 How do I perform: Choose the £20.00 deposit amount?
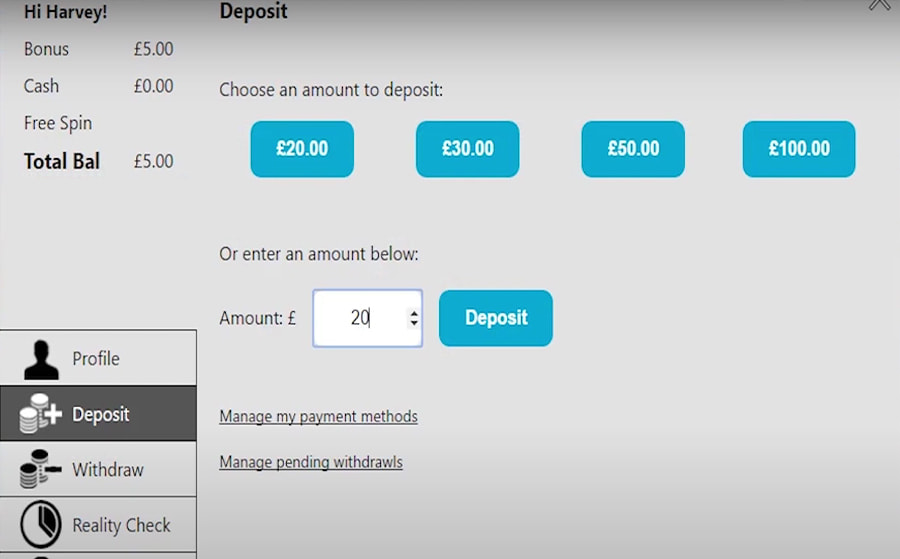[302, 149]
